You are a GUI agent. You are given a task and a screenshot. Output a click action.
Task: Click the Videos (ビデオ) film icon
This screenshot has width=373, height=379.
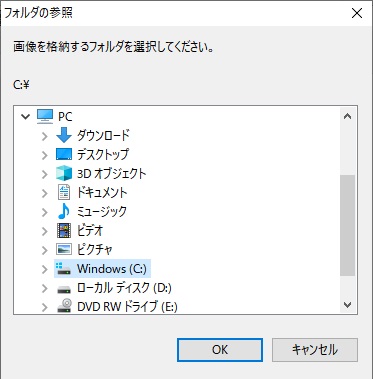tap(64, 230)
